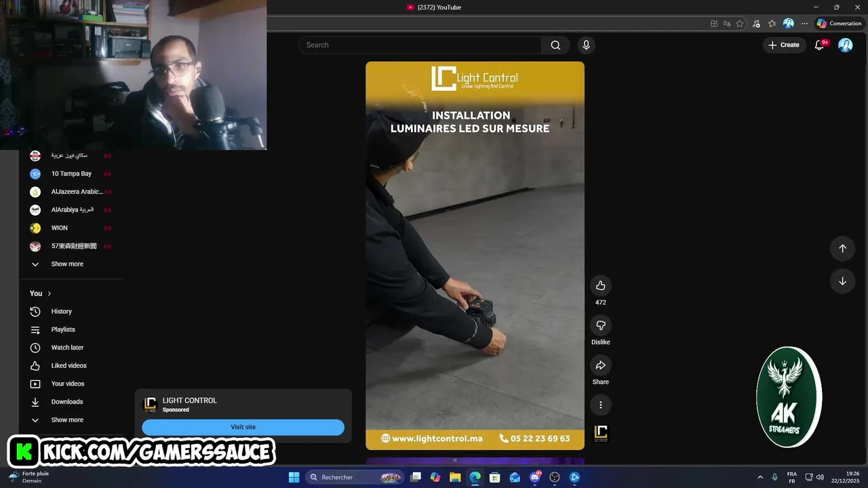The image size is (868, 488).
Task: Switch the FRA keyboard language indicator
Action: pyautogui.click(x=791, y=477)
